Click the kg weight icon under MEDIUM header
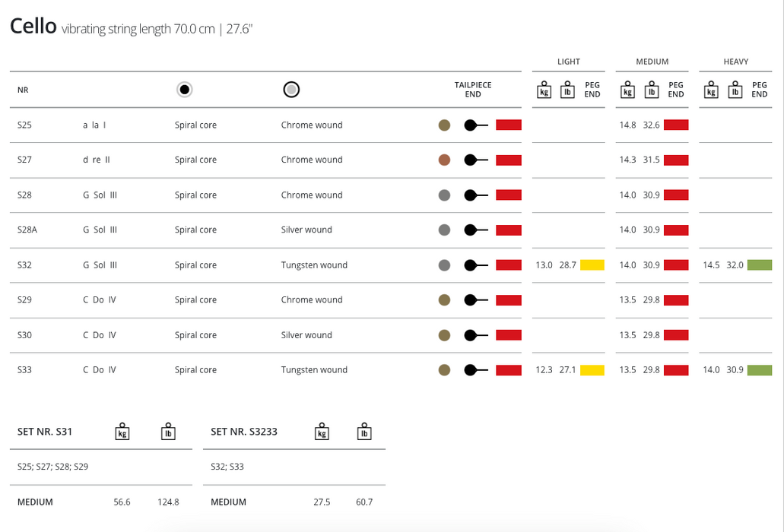The image size is (784, 532). point(627,90)
